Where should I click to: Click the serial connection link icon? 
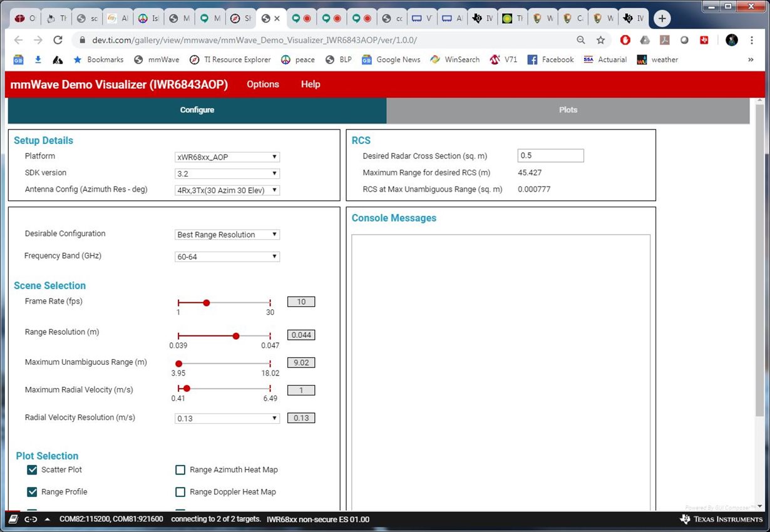(31, 519)
